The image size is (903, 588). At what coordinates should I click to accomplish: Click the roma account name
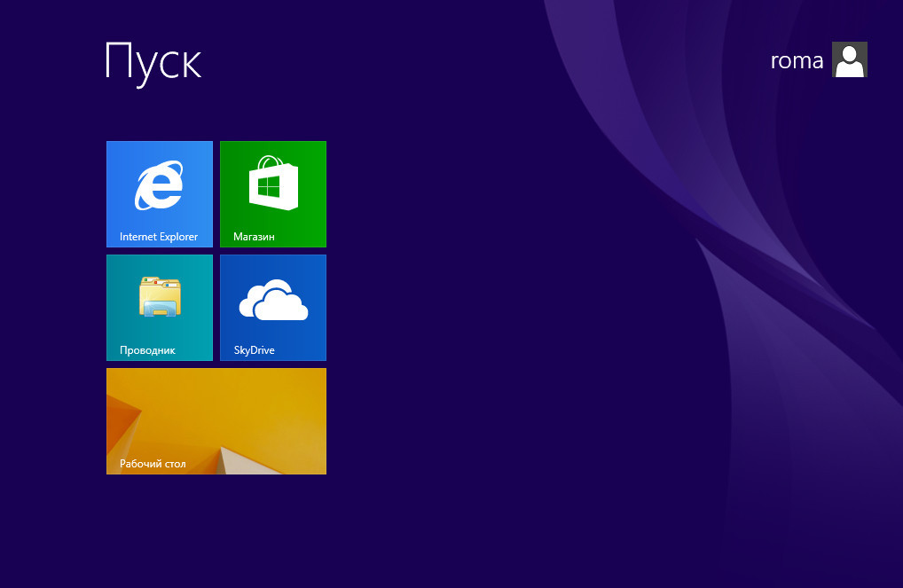[x=797, y=60]
